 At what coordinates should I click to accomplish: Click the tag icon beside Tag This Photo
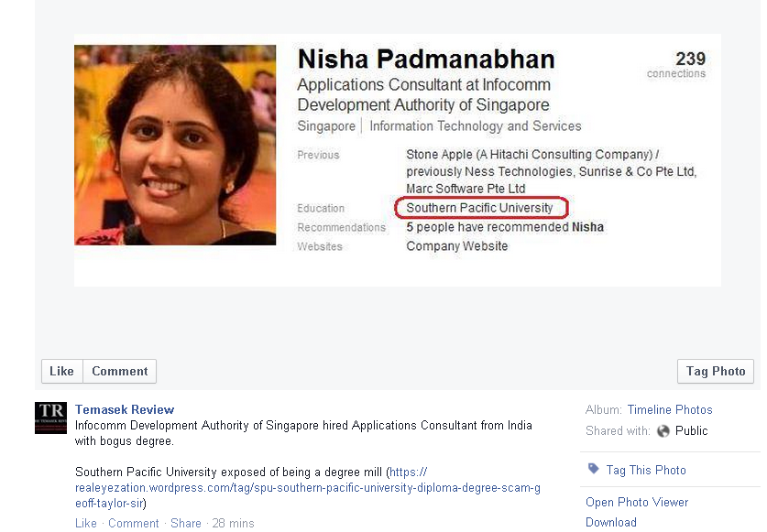click(594, 469)
